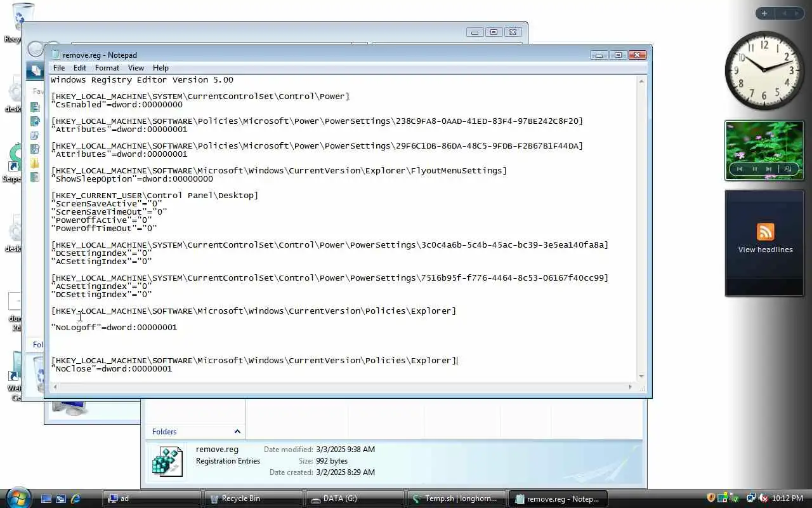Open Notepad Edit menu
Viewport: 812px width, 508px height.
80,68
